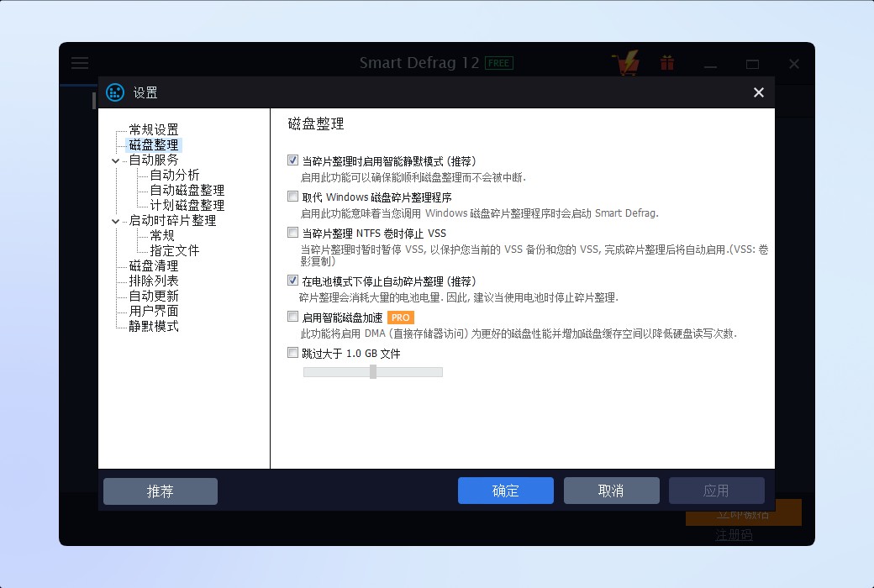Open 自动更新 settings page

pyautogui.click(x=154, y=296)
